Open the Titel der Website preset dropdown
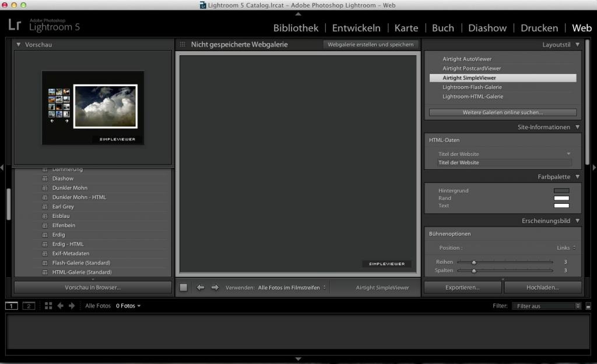This screenshot has height=364, width=597. click(568, 154)
